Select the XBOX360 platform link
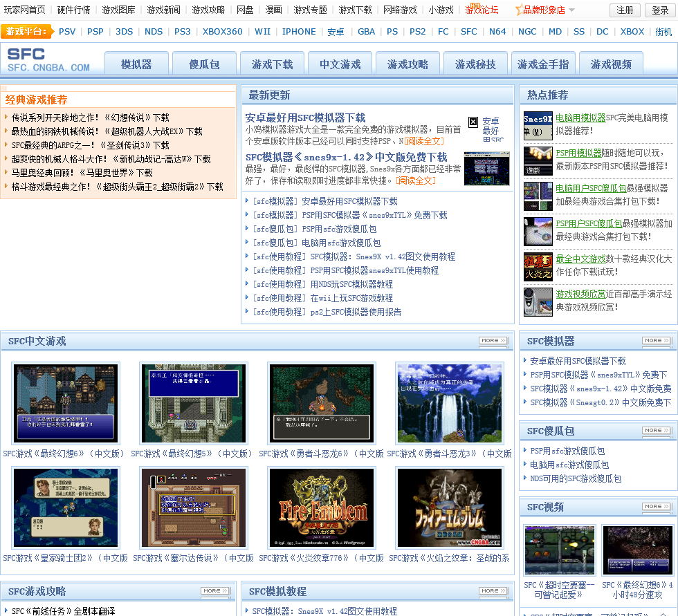678x616 pixels. 222,32
